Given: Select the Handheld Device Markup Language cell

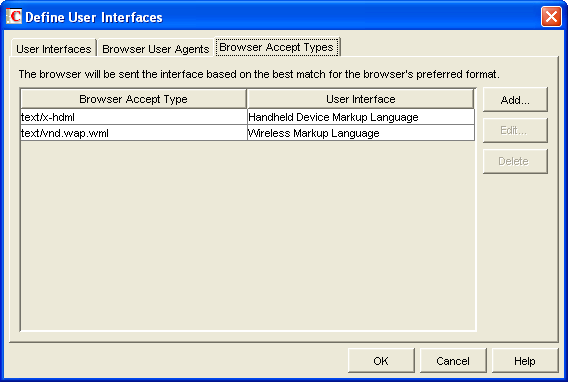Looking at the screenshot, I should pos(361,117).
